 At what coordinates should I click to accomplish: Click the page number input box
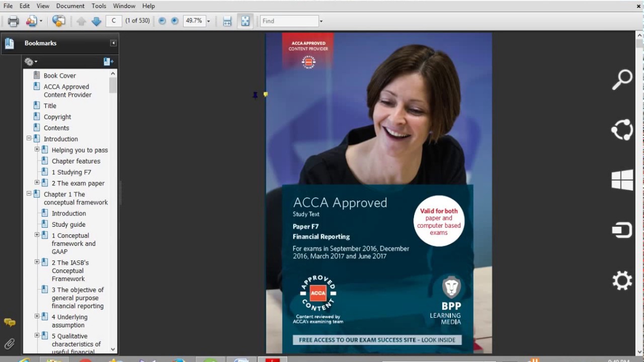tap(114, 21)
